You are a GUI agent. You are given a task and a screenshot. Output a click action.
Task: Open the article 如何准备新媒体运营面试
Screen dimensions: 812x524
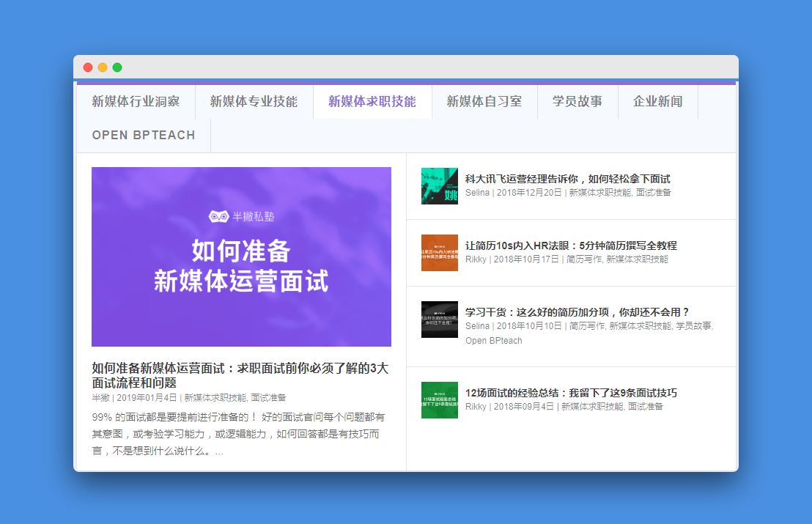pos(241,372)
